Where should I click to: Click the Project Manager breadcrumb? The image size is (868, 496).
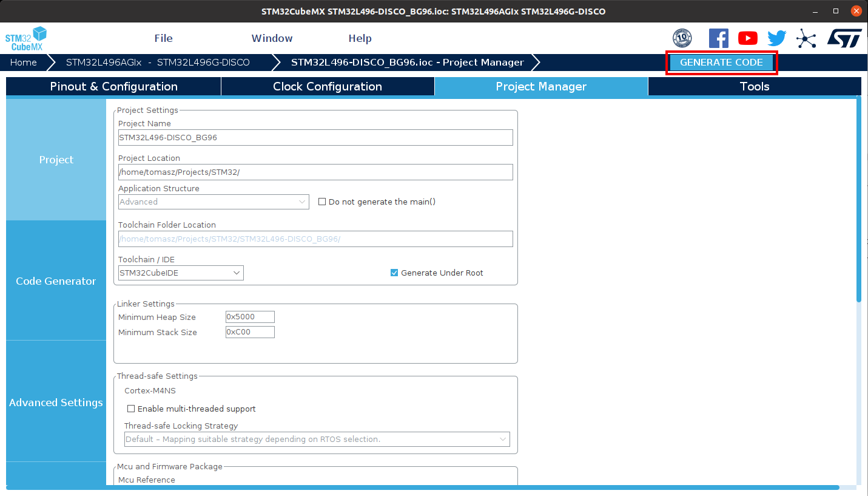pos(408,63)
